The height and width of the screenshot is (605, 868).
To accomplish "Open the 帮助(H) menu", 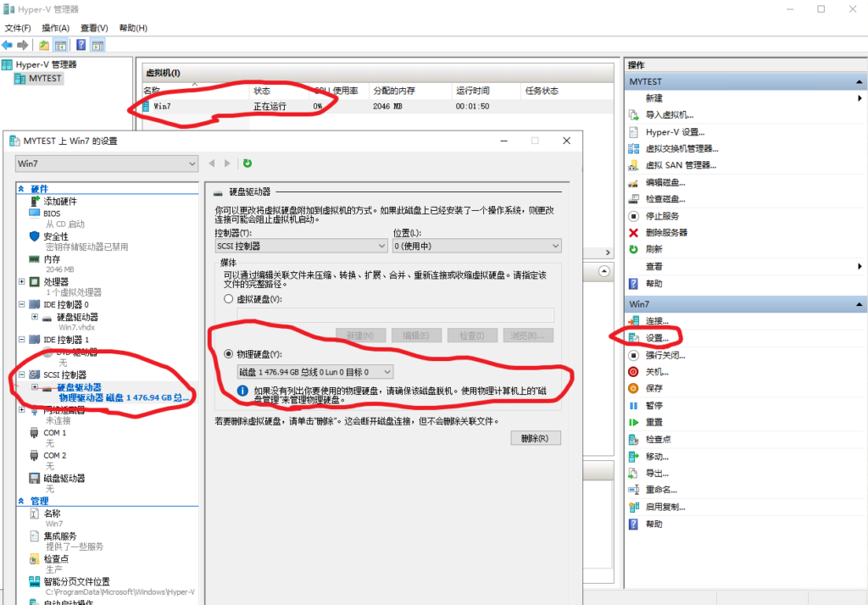I will [x=133, y=28].
